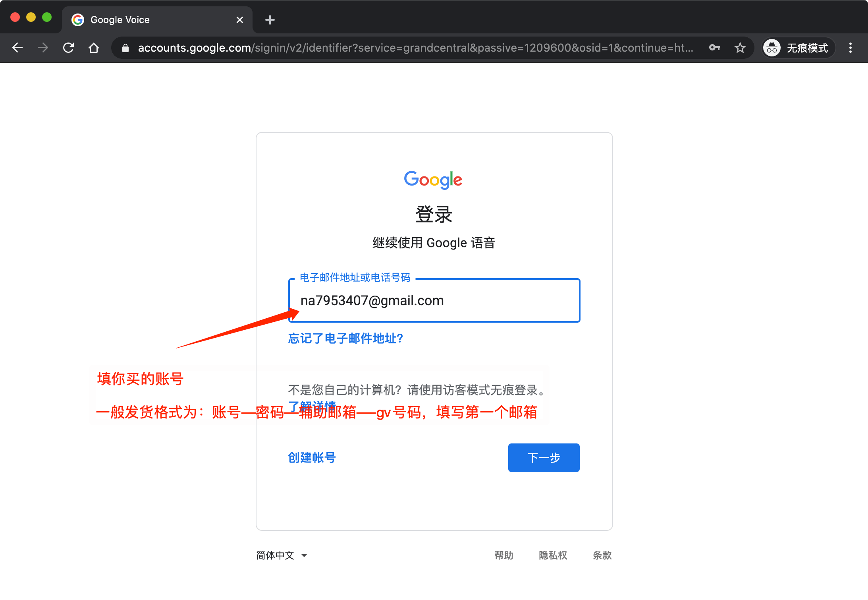Viewport: 868px width, 600px height.
Task: Click the red macOS close button
Action: tap(15, 17)
